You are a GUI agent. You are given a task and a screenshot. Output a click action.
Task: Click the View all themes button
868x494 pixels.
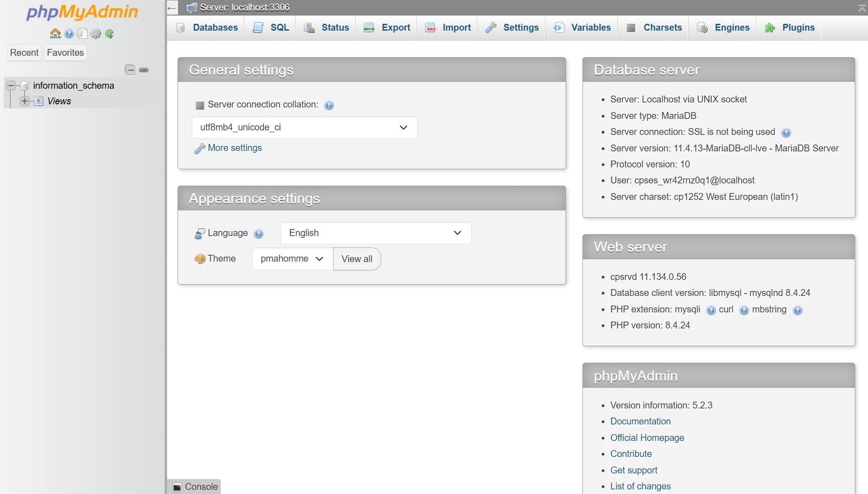357,259
